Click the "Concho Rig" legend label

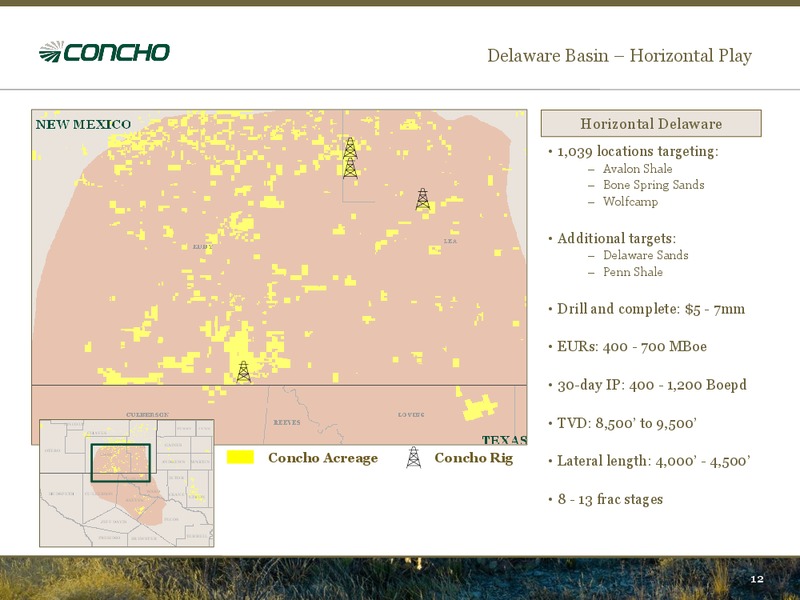pos(473,458)
